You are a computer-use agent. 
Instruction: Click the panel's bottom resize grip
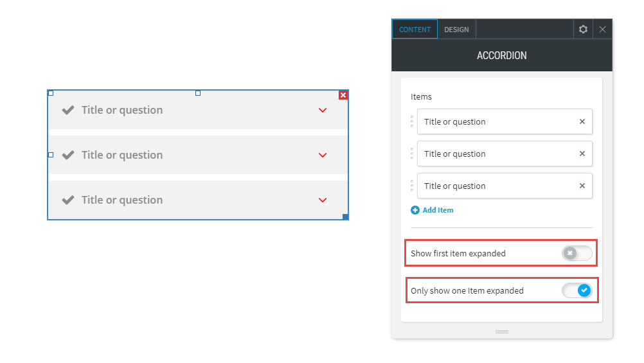click(502, 332)
